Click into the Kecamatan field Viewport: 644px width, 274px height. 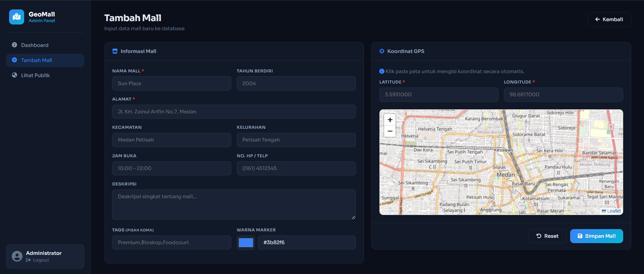(172, 140)
